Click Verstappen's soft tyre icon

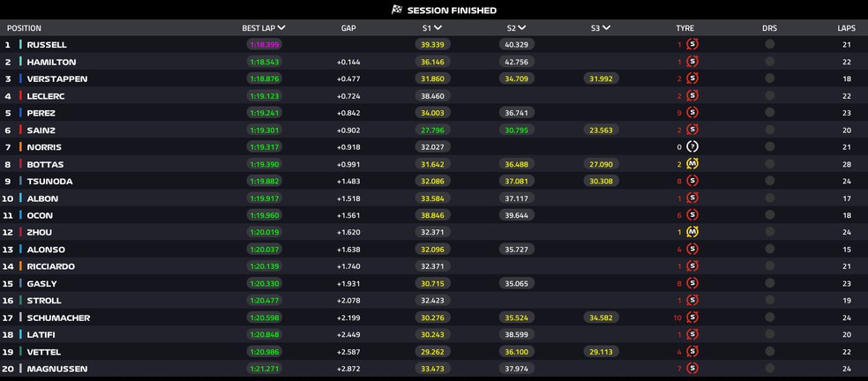pos(692,78)
